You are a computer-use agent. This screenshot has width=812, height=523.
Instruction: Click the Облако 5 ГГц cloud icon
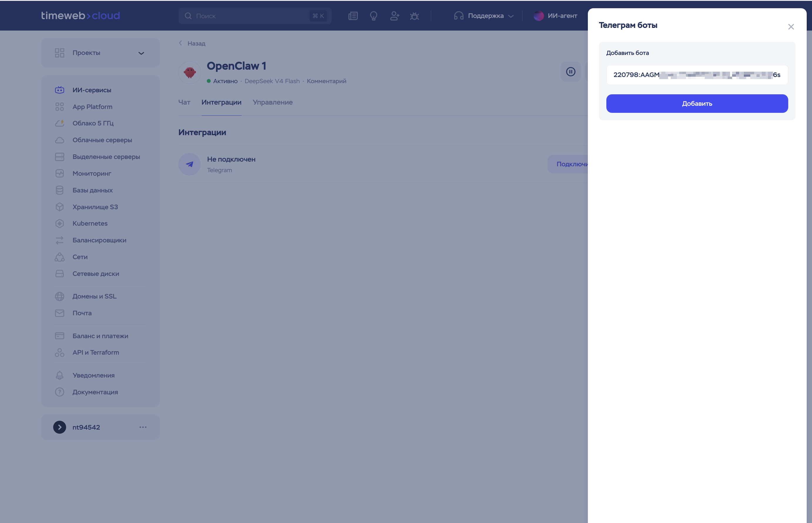[60, 123]
